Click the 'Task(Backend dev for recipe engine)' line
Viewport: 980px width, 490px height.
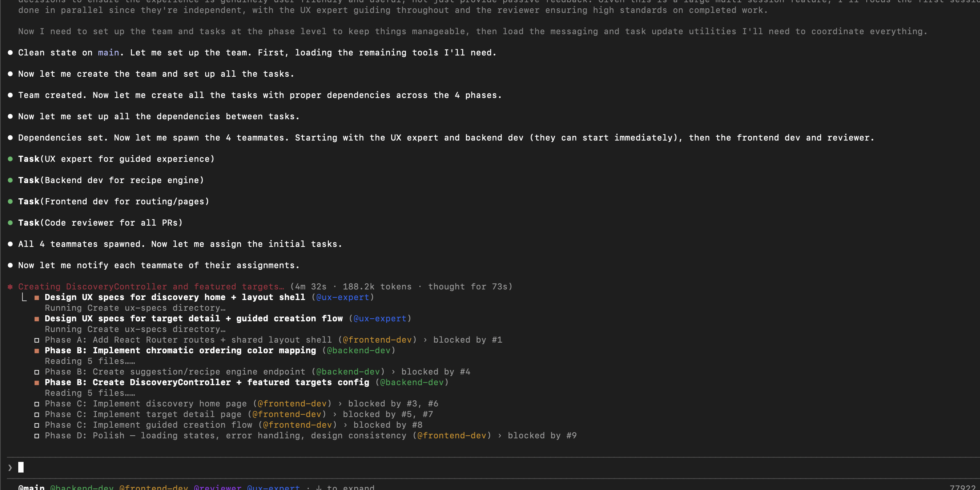click(x=111, y=180)
